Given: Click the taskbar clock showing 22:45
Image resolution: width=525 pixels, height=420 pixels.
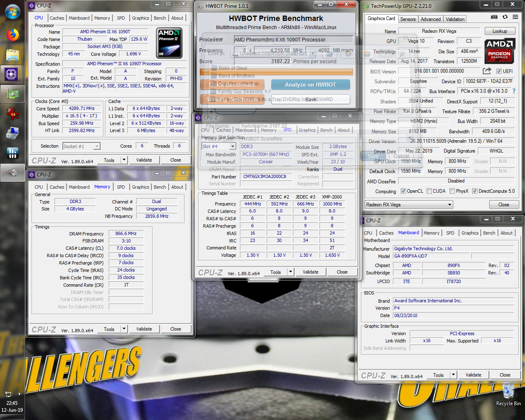Looking at the screenshot, I should coord(12,403).
